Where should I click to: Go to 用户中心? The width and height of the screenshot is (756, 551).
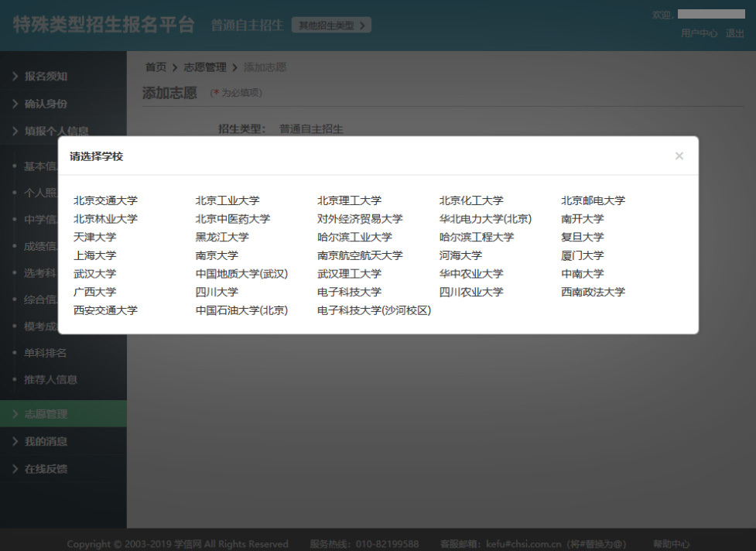click(699, 33)
